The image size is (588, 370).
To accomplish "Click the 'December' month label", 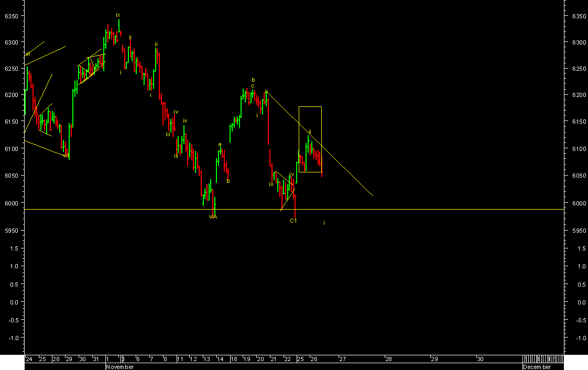I will (x=537, y=367).
